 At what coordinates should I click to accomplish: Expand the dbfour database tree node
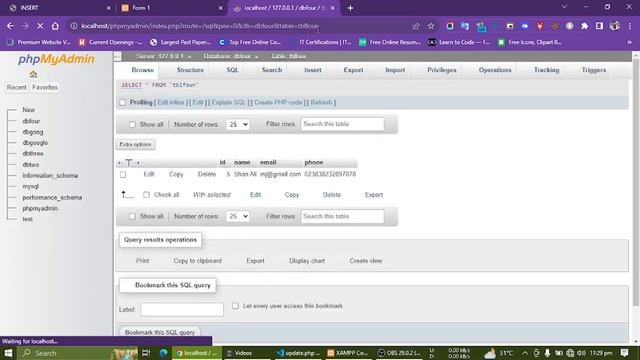pyautogui.click(x=12, y=121)
